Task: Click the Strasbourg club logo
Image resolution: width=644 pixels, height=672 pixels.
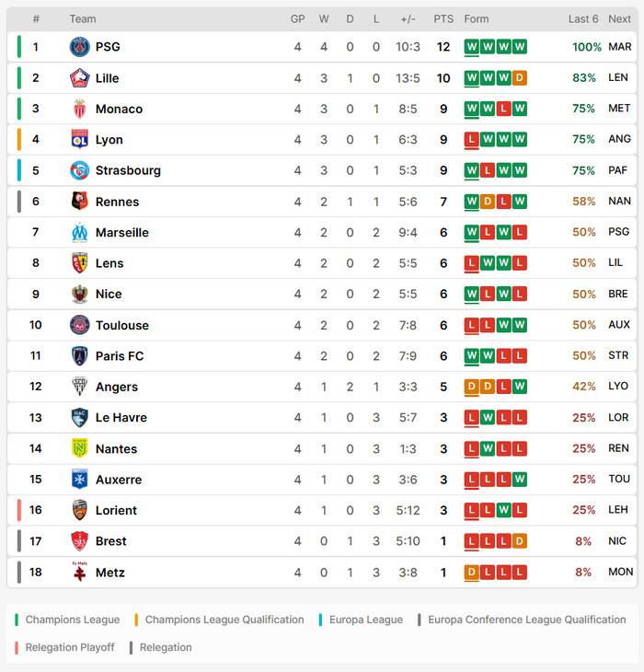Action: [80, 170]
